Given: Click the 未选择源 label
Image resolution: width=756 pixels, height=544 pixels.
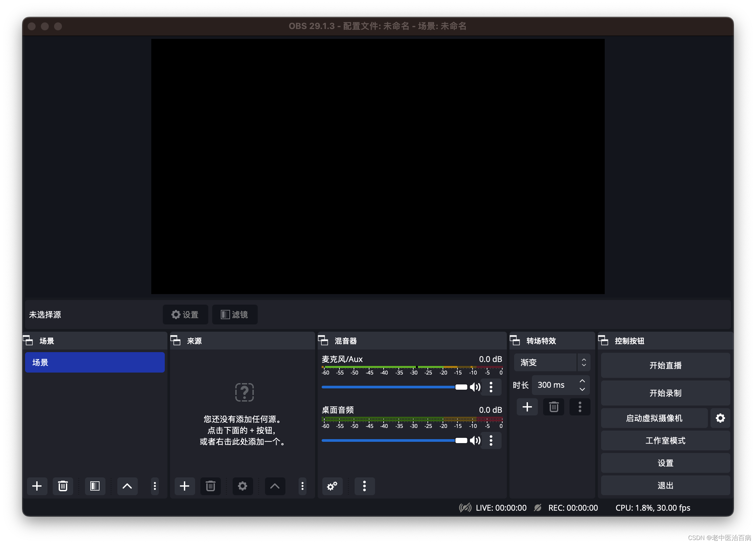Looking at the screenshot, I should 45,315.
